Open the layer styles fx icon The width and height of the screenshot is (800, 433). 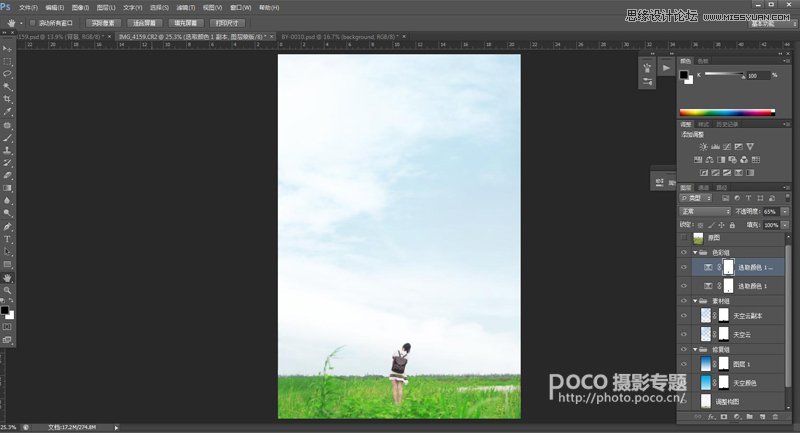(x=711, y=417)
